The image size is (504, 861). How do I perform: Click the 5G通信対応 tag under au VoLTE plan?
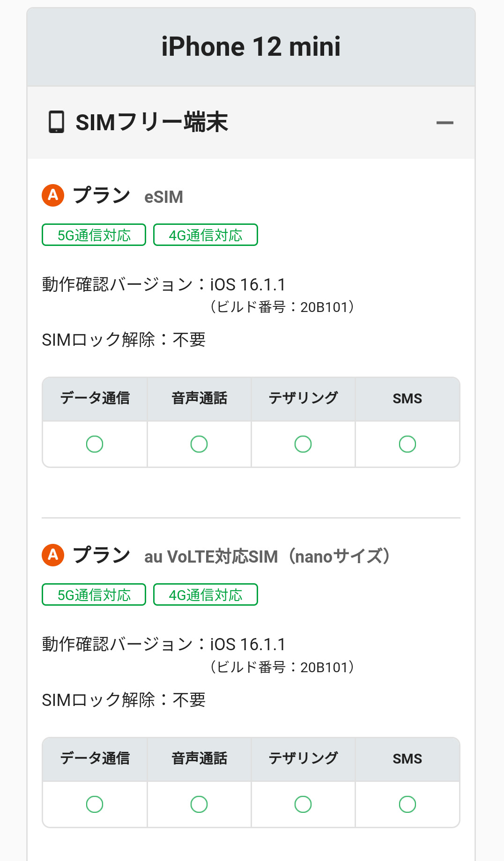pyautogui.click(x=94, y=595)
